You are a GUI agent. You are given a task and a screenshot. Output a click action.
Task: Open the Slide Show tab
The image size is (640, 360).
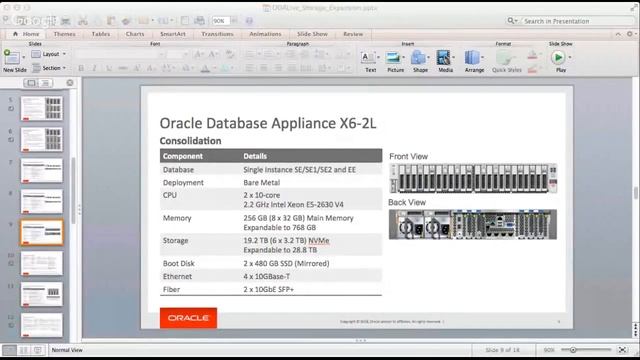pyautogui.click(x=312, y=34)
